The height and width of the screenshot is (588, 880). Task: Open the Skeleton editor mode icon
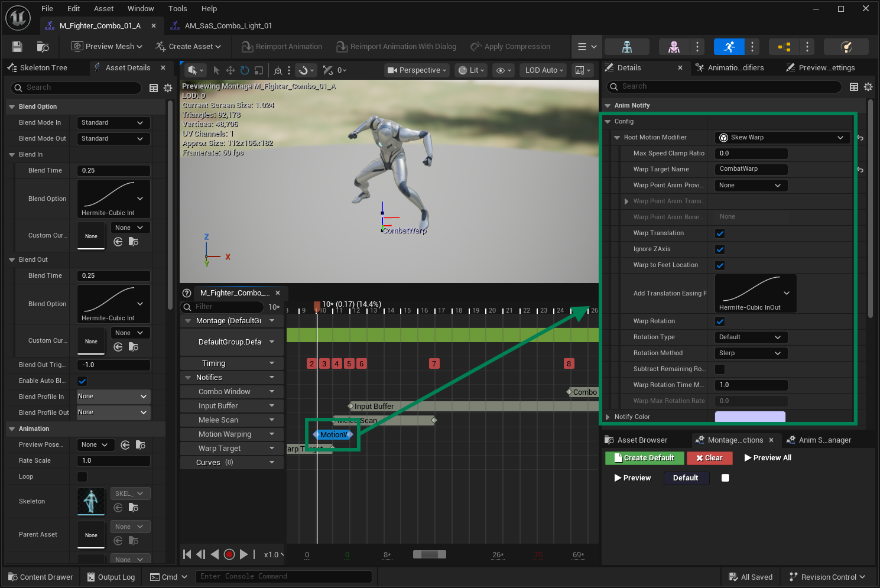627,47
